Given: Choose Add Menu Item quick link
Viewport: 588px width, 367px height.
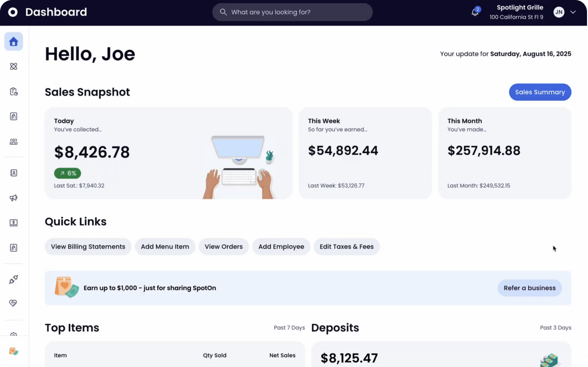Looking at the screenshot, I should click(165, 246).
